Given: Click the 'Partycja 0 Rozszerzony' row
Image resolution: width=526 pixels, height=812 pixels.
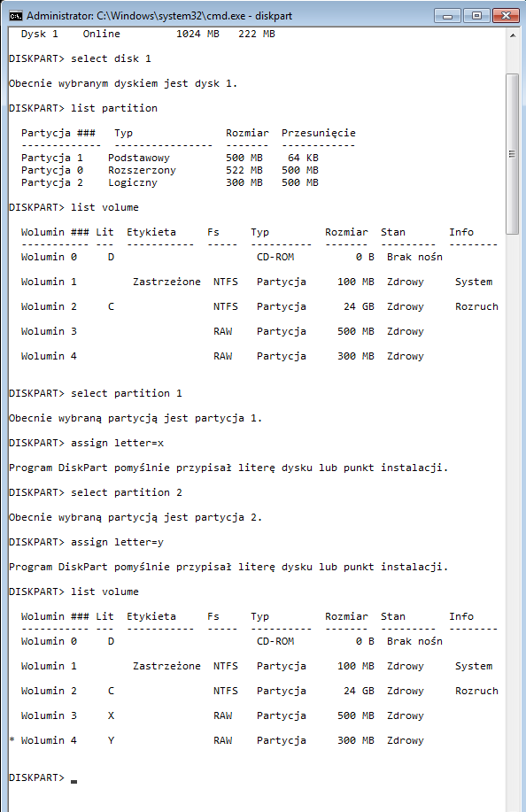Looking at the screenshot, I should tap(170, 170).
